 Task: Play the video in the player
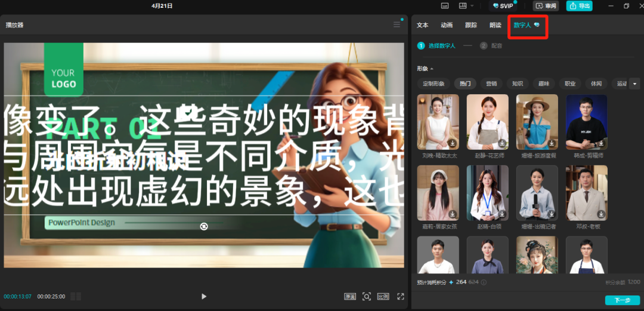pos(204,296)
